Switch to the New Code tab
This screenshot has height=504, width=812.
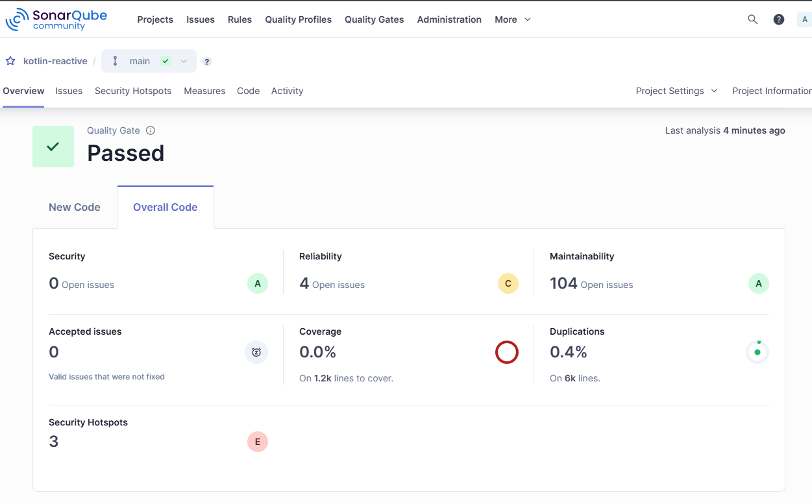75,208
